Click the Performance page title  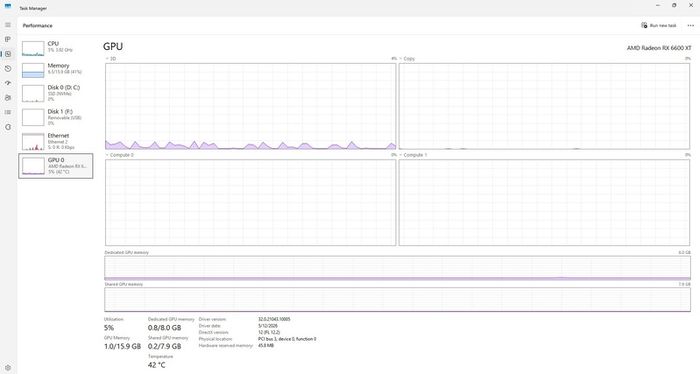pyautogui.click(x=38, y=25)
